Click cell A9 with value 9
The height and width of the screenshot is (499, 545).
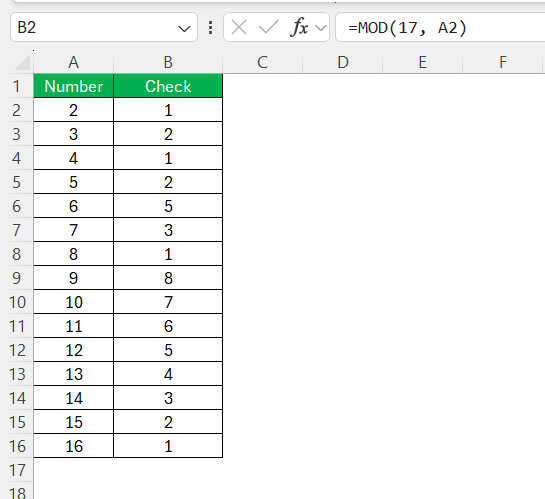pyautogui.click(x=73, y=278)
